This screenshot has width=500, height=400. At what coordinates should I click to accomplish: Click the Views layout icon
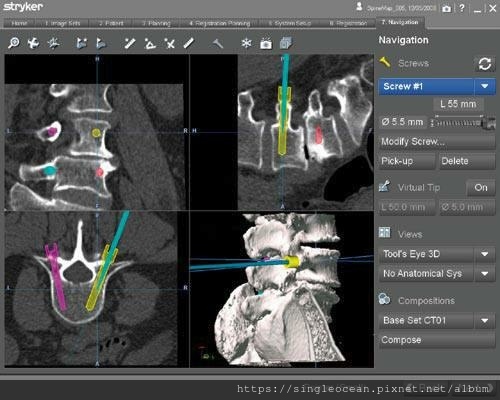384,232
